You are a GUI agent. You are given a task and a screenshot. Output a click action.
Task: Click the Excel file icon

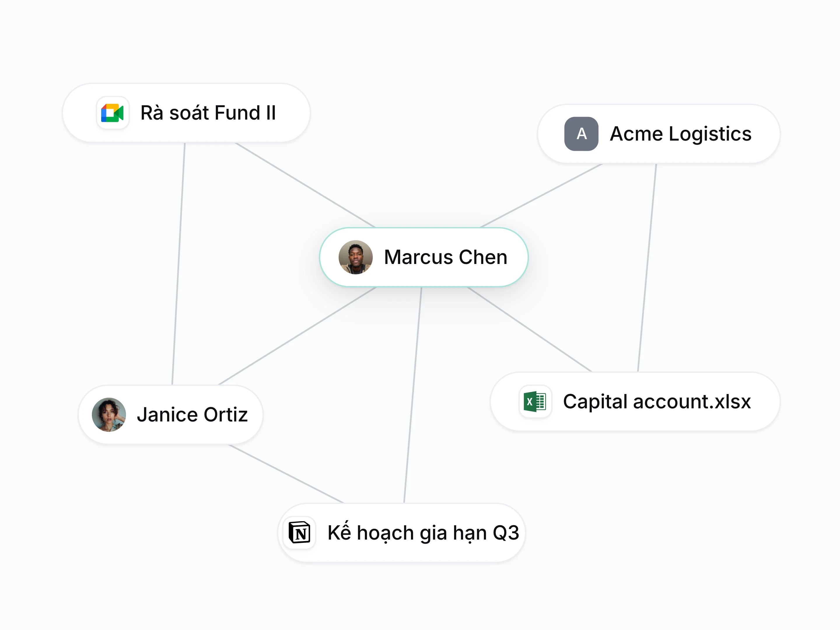coord(535,401)
